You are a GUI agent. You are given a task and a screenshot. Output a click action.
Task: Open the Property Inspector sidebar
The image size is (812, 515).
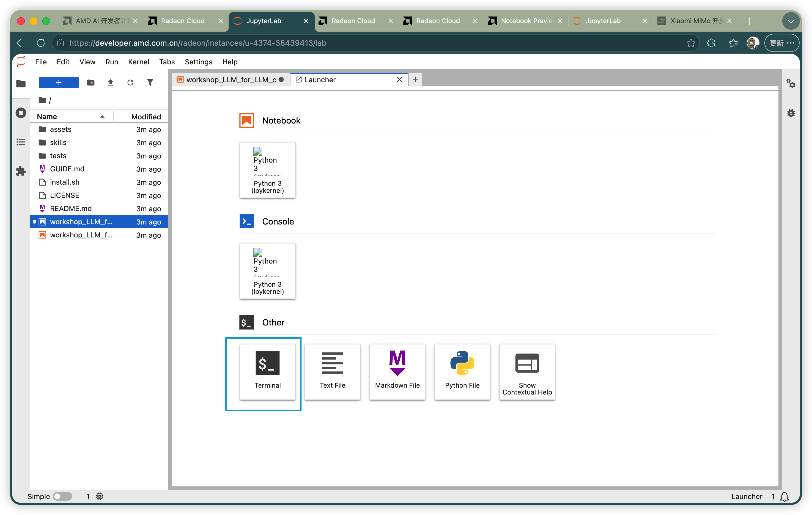coord(791,83)
